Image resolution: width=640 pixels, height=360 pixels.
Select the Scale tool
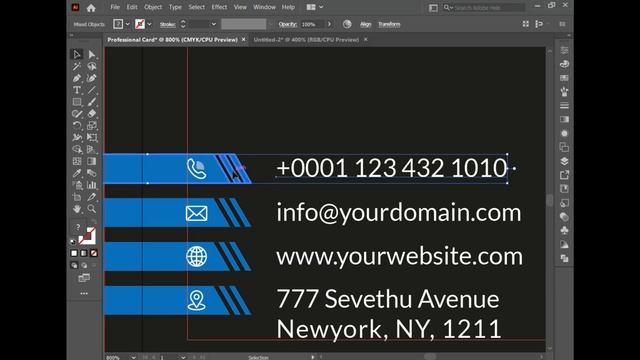click(92, 125)
